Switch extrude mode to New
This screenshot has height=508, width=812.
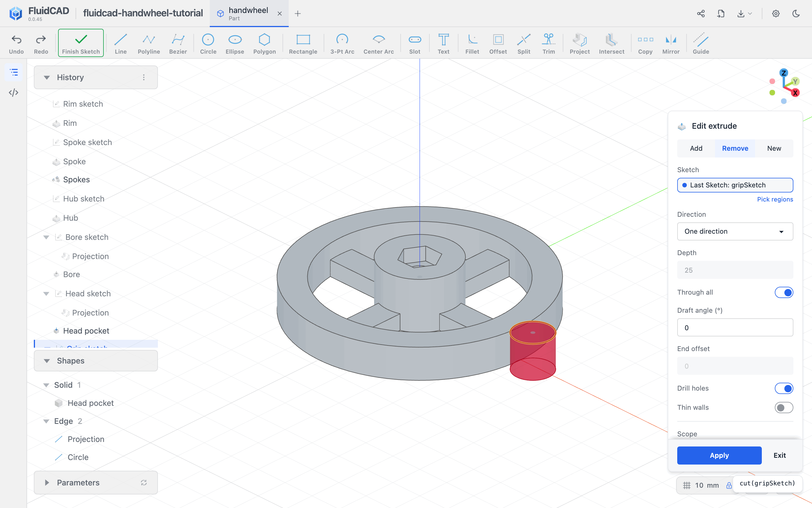click(x=774, y=148)
